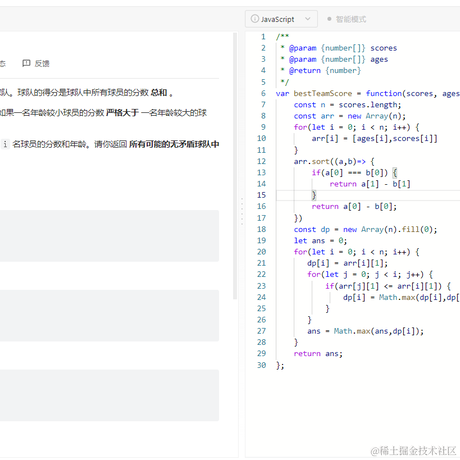Click line number 1 in the gutter
The width and height of the screenshot is (460, 460).
pos(263,37)
